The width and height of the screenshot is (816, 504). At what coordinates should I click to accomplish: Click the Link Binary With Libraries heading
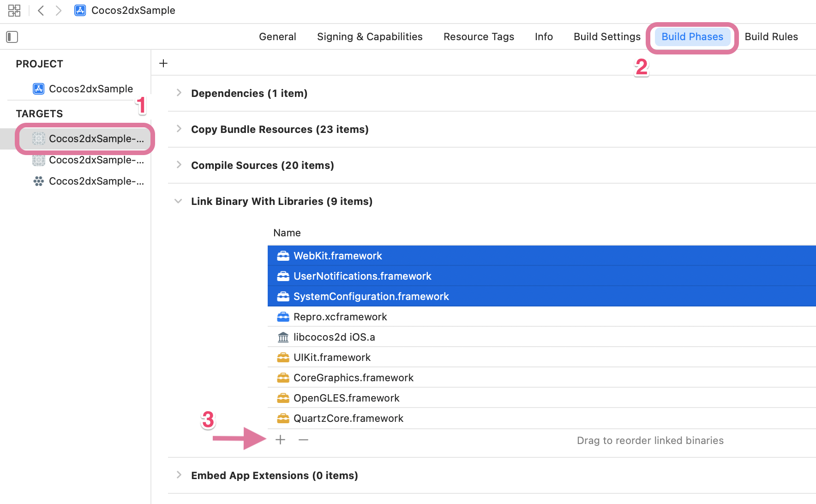(282, 201)
